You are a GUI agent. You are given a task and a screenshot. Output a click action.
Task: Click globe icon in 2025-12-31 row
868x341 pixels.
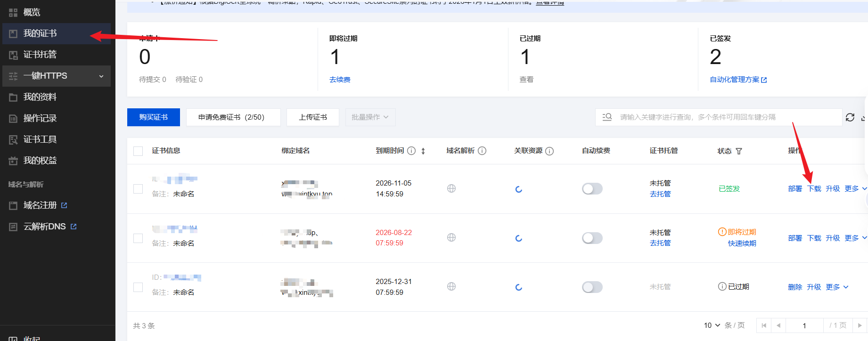click(451, 286)
